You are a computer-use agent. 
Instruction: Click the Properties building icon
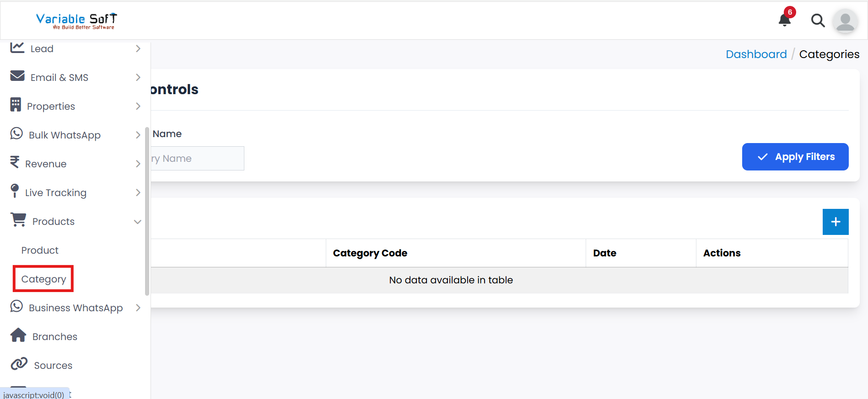pos(16,105)
